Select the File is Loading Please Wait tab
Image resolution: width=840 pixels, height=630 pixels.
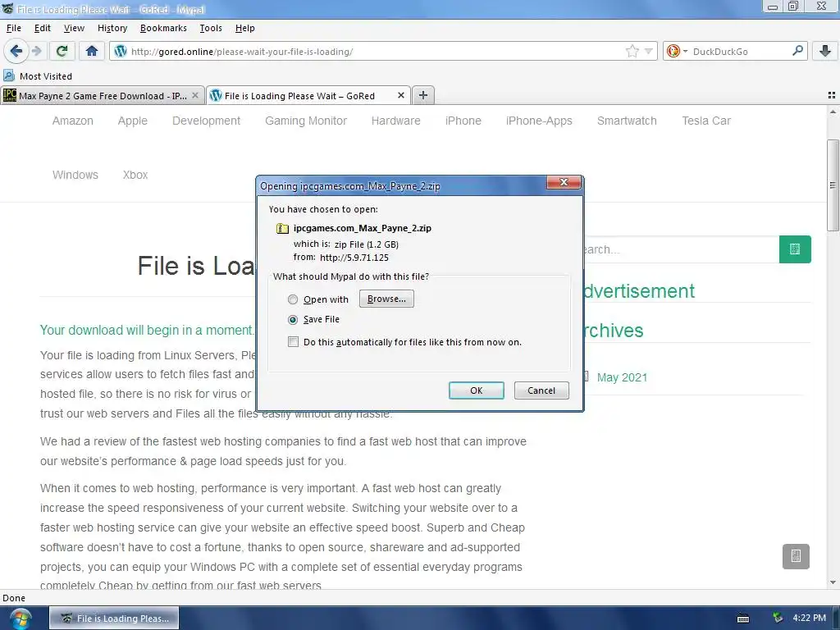[x=300, y=96]
